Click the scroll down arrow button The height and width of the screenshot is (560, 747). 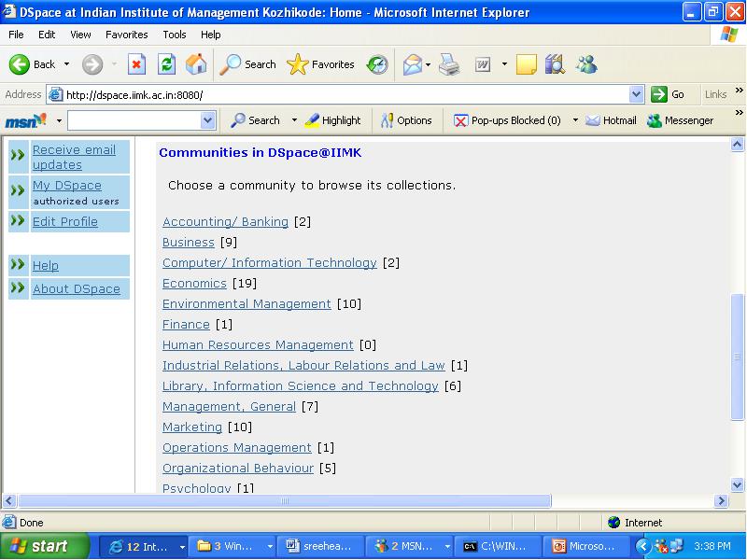pyautogui.click(x=737, y=485)
